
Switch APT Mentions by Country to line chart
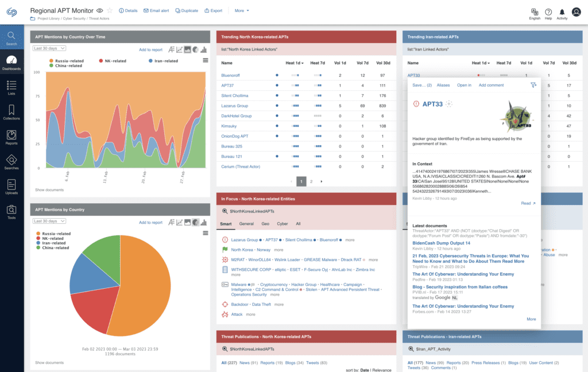[x=180, y=222]
